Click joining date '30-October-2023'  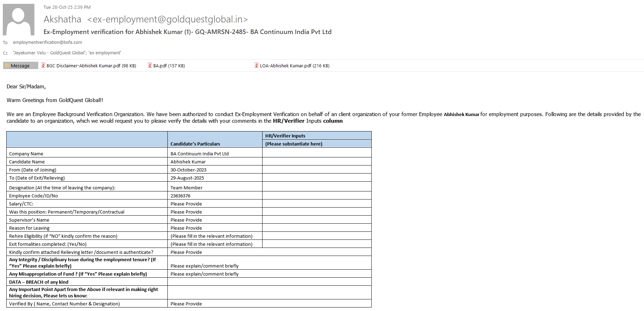pos(188,170)
